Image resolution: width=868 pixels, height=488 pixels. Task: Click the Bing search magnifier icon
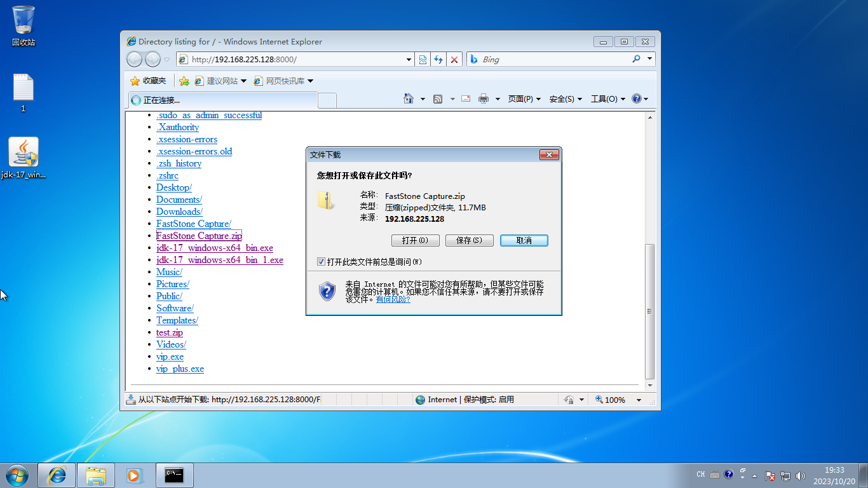[x=636, y=59]
